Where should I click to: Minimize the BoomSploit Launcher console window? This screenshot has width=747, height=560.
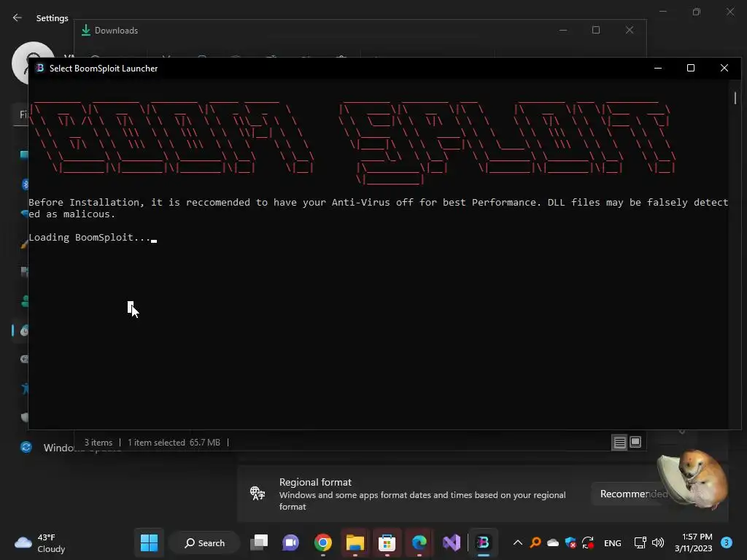tap(658, 68)
